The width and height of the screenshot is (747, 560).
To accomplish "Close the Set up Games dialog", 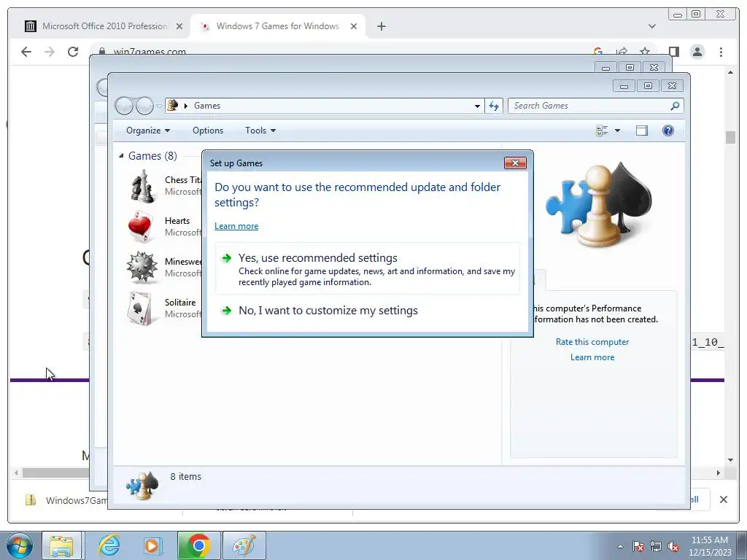I will coord(515,163).
